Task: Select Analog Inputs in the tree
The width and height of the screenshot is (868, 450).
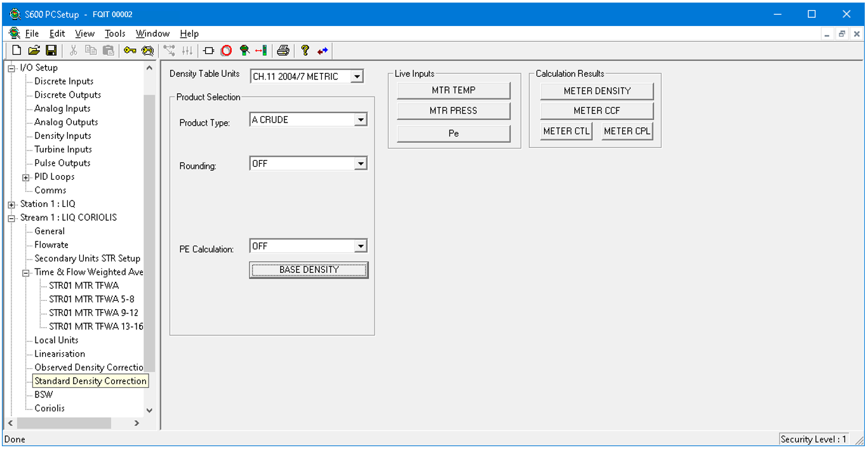Action: pos(62,109)
